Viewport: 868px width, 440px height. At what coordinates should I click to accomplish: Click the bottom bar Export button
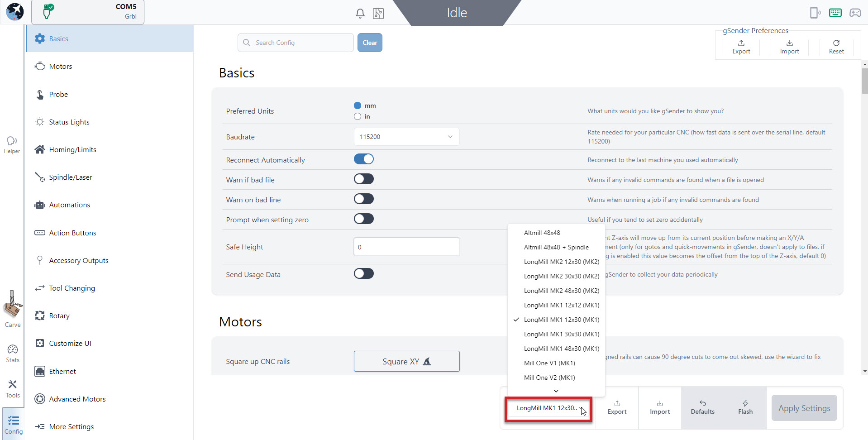click(x=617, y=407)
